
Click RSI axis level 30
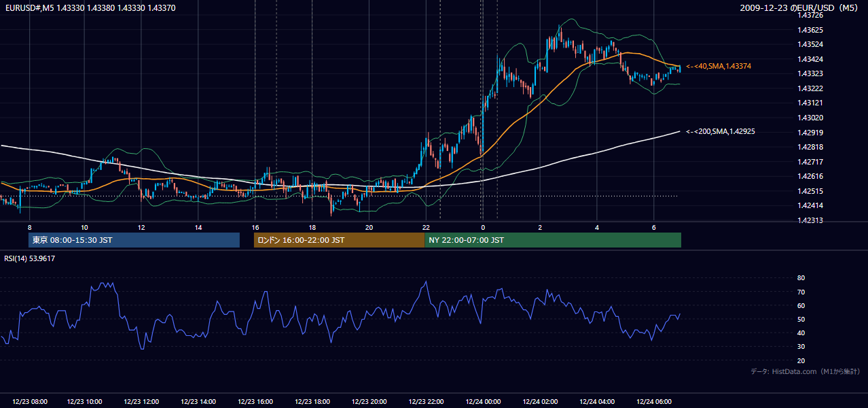[x=801, y=347]
